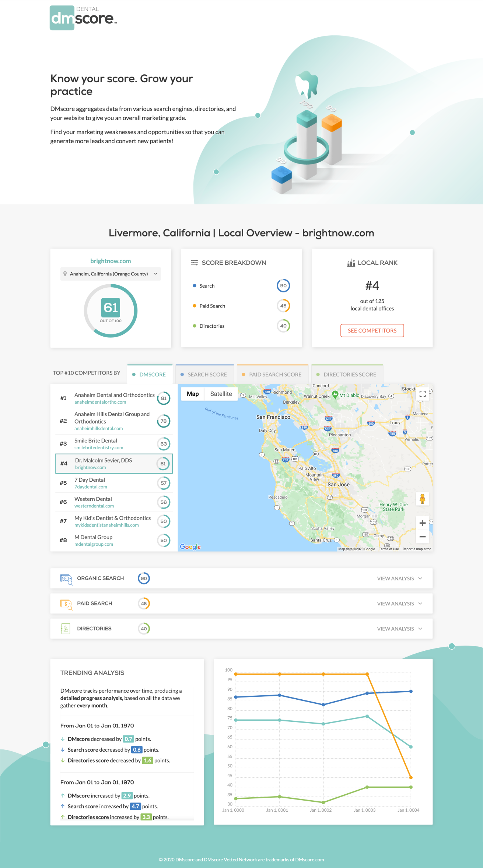Image resolution: width=483 pixels, height=868 pixels.
Task: Click the Paid Search 45 score badge
Action: pos(144,603)
